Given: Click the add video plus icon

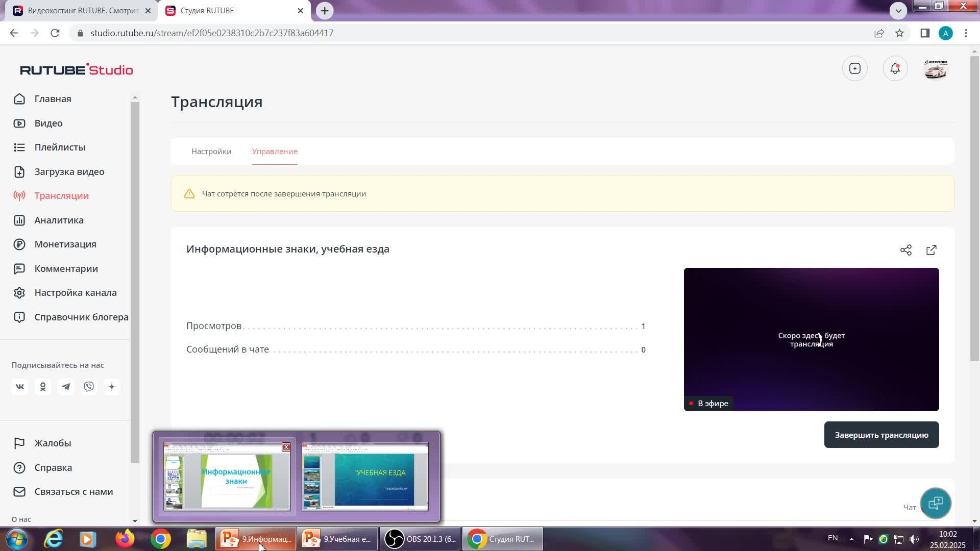Looking at the screenshot, I should click(x=854, y=68).
